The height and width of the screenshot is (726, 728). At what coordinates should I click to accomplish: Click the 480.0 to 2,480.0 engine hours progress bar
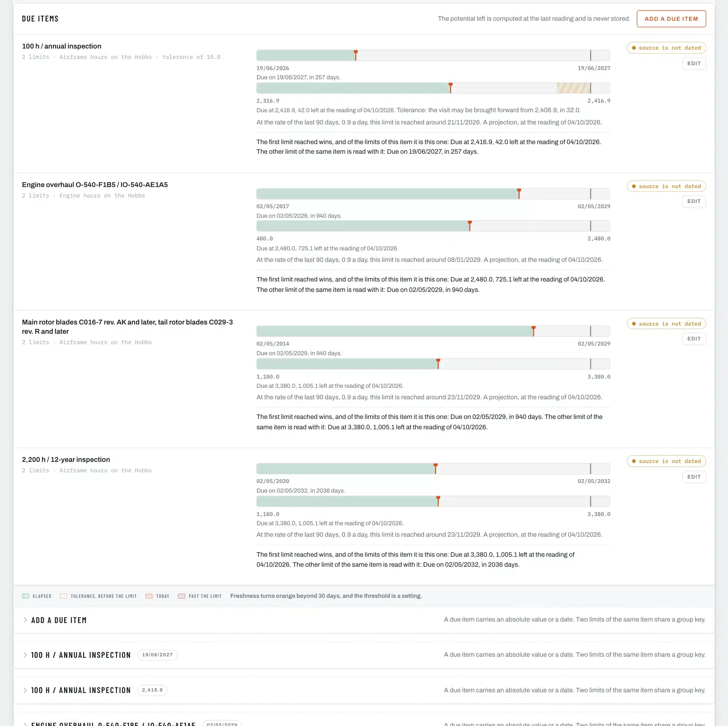[x=433, y=226]
